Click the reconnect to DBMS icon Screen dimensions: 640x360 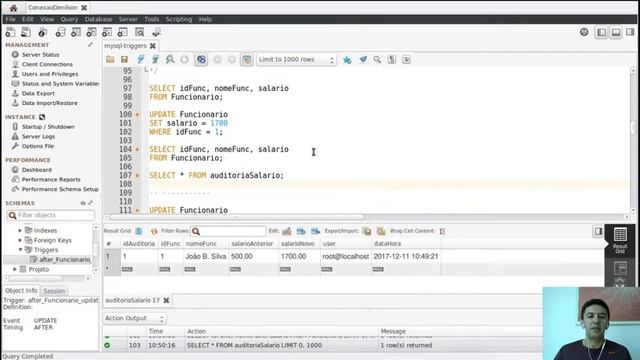tap(156, 32)
